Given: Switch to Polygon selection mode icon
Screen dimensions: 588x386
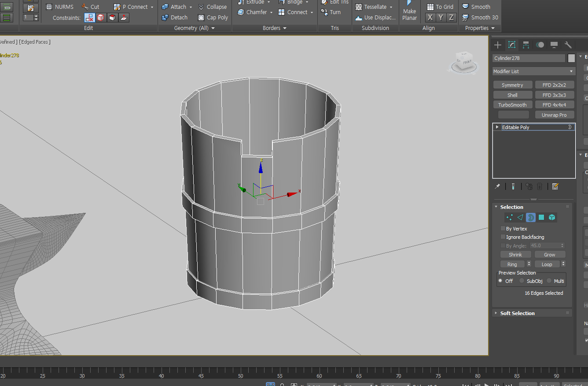Looking at the screenshot, I should point(541,217).
